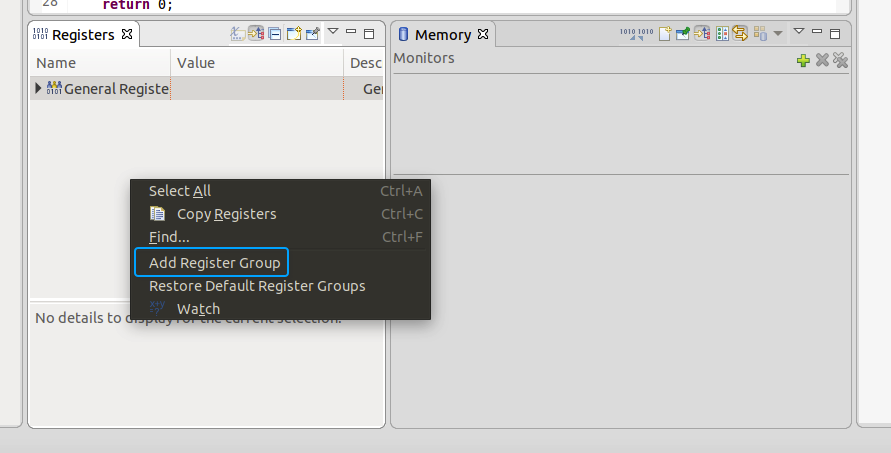Close the Memory tab
The width and height of the screenshot is (891, 453).
click(483, 34)
